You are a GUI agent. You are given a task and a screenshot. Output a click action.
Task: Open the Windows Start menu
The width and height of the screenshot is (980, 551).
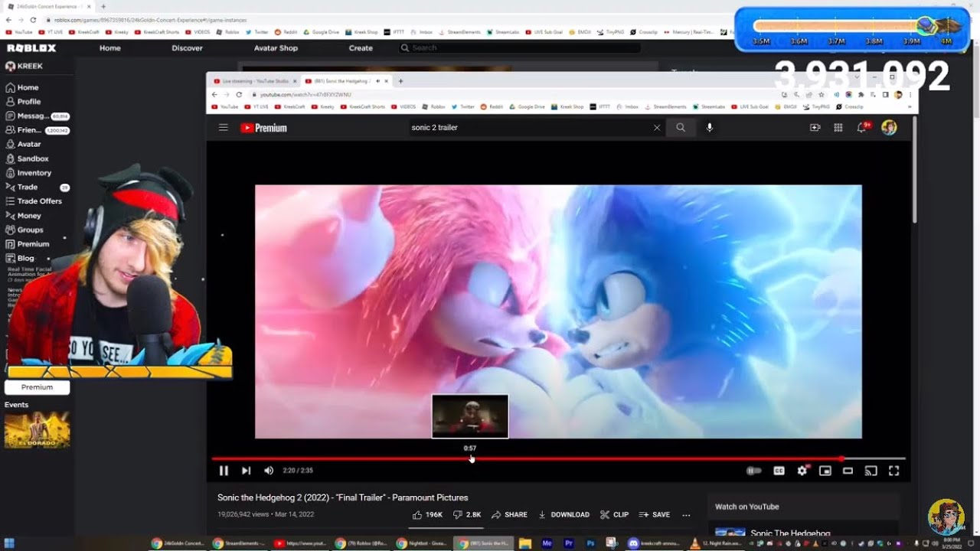point(10,543)
